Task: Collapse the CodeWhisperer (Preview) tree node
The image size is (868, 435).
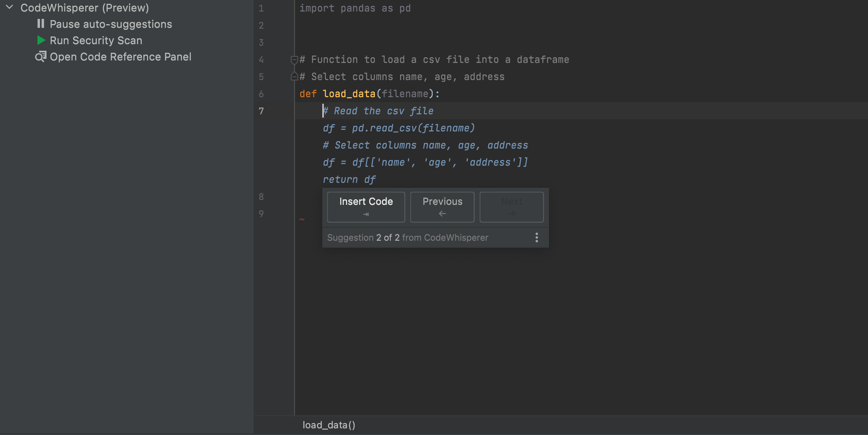Action: pos(9,8)
